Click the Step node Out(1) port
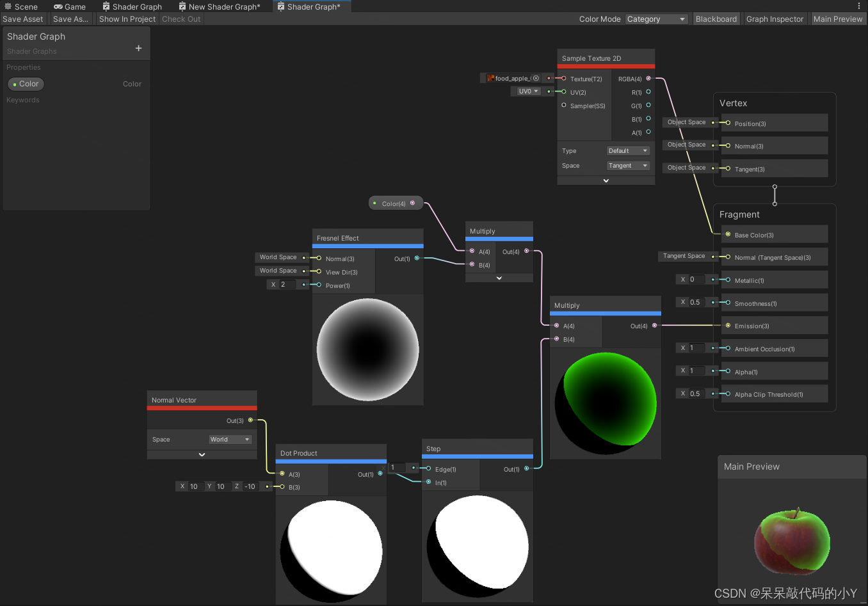This screenshot has height=606, width=868. pos(527,468)
